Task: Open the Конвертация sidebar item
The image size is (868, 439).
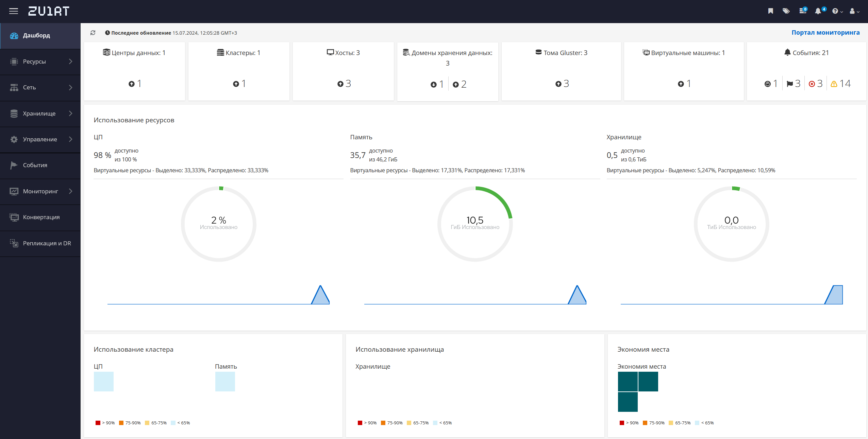Action: pyautogui.click(x=40, y=217)
